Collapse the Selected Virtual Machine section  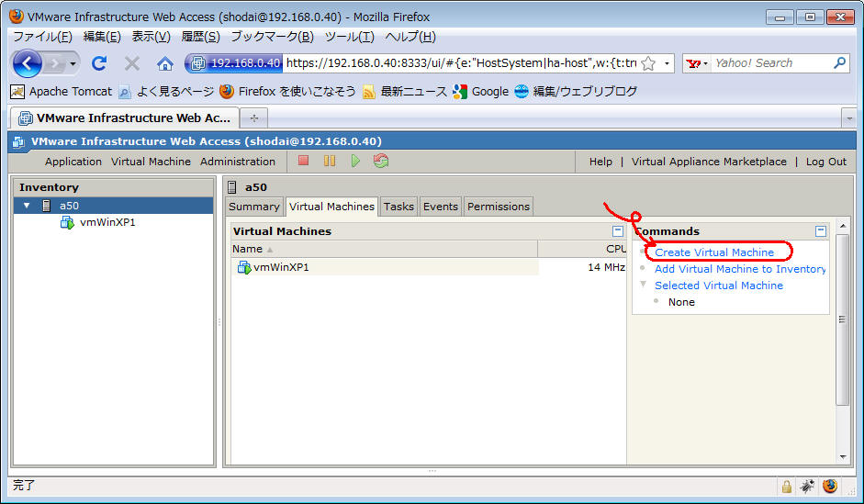(x=643, y=285)
